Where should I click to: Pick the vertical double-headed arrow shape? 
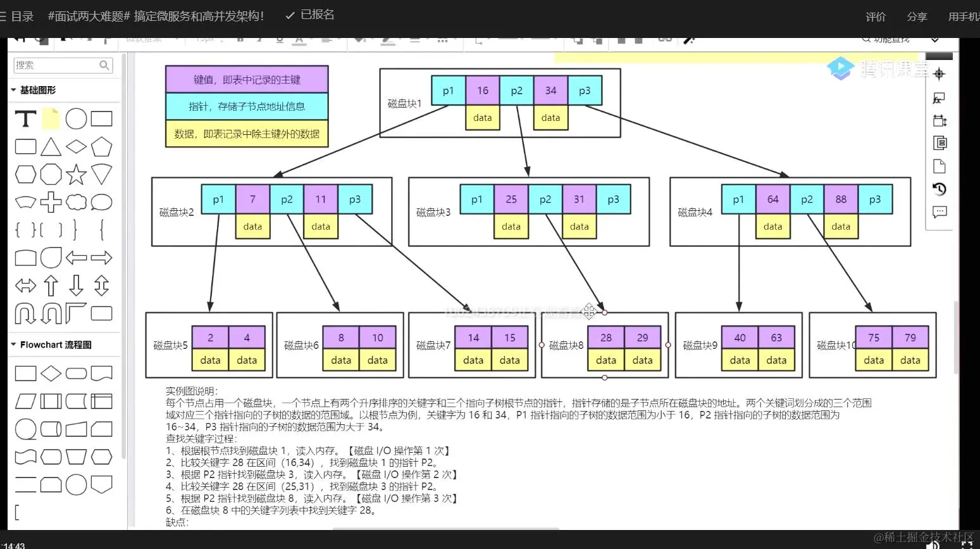101,286
